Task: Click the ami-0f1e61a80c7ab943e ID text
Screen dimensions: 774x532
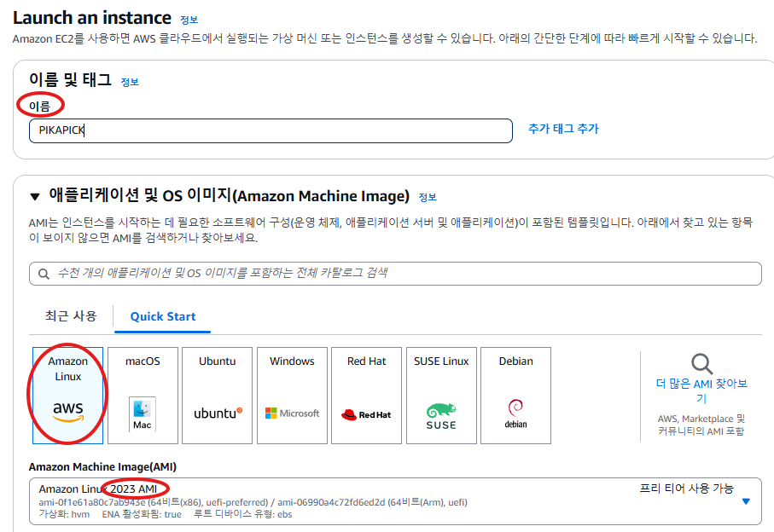Action: pyautogui.click(x=92, y=502)
